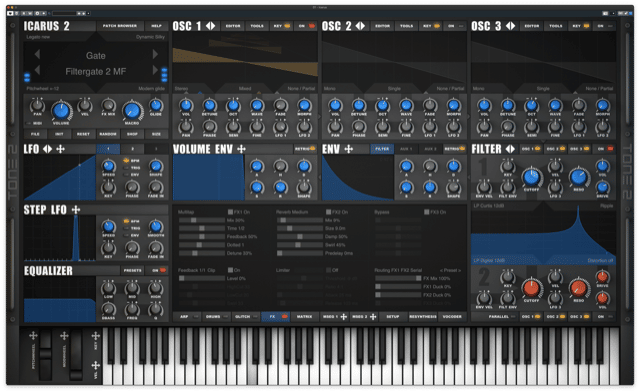Open the OSC 1 Tools menu
Screen dimensions: 640x392
pos(257,26)
